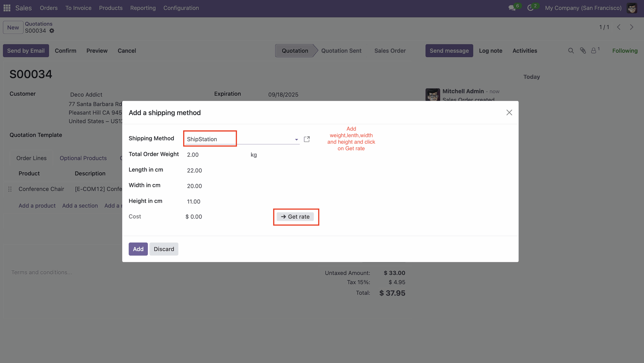Image resolution: width=644 pixels, height=363 pixels.
Task: Open the messages chat bubble icon
Action: 512,8
